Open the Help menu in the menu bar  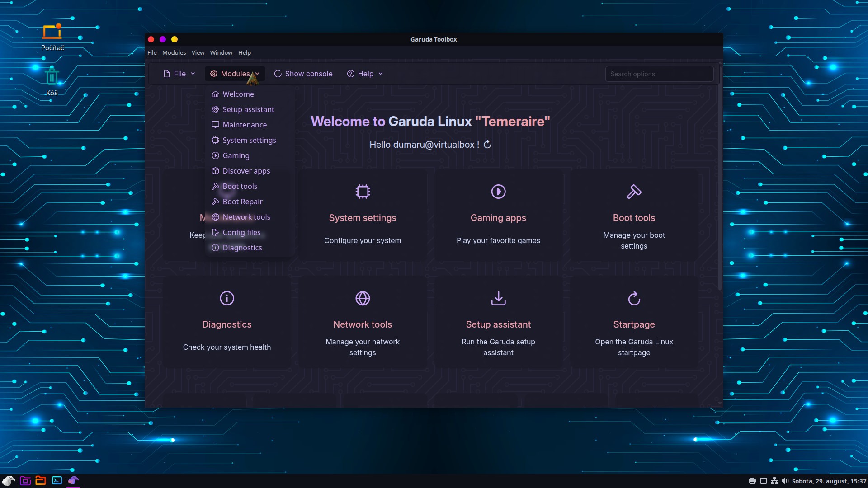pos(245,52)
